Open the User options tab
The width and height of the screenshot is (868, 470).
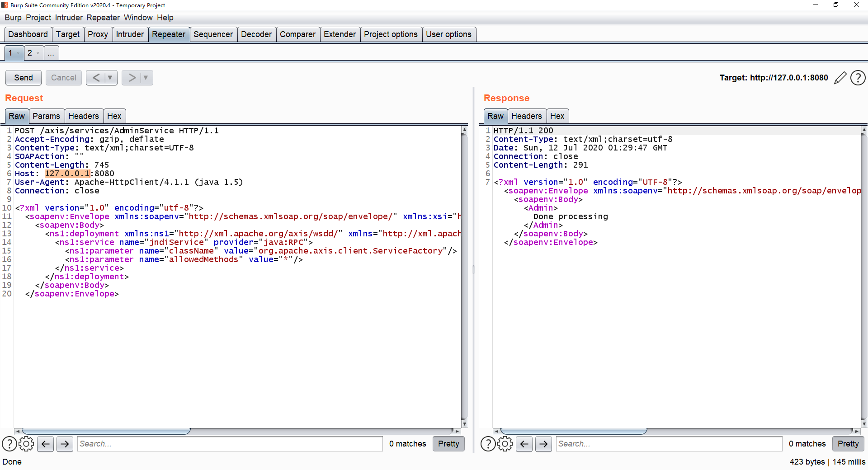(x=448, y=34)
